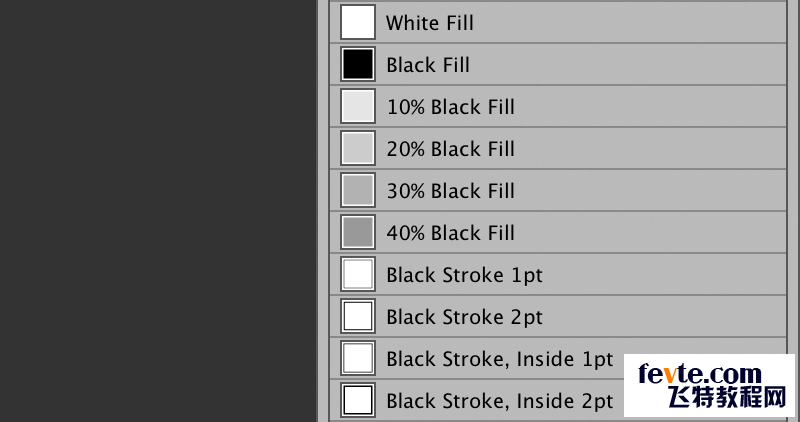Click the White Fill swatch thumbnail
The image size is (800, 422).
pos(358,22)
